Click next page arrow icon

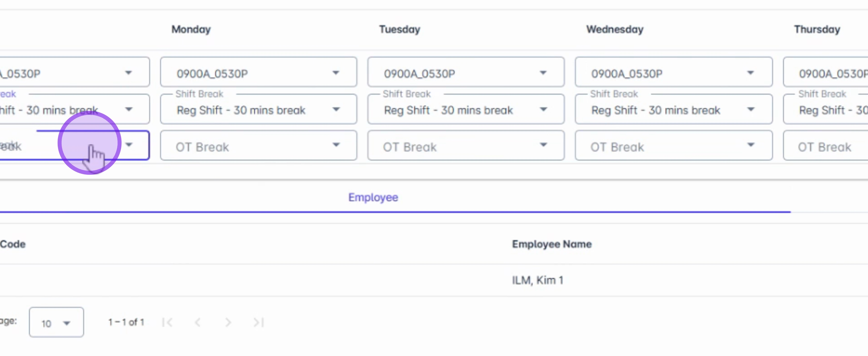pos(228,322)
